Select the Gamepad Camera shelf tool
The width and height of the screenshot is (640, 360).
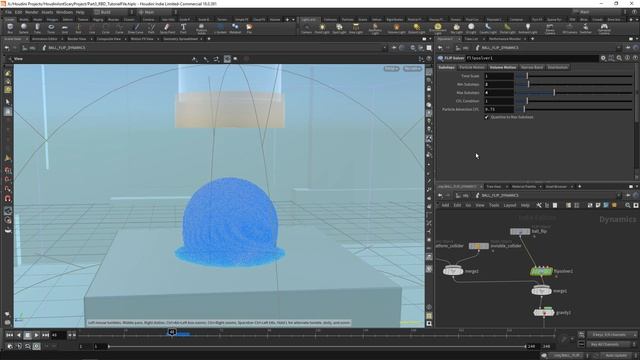[x=604, y=28]
